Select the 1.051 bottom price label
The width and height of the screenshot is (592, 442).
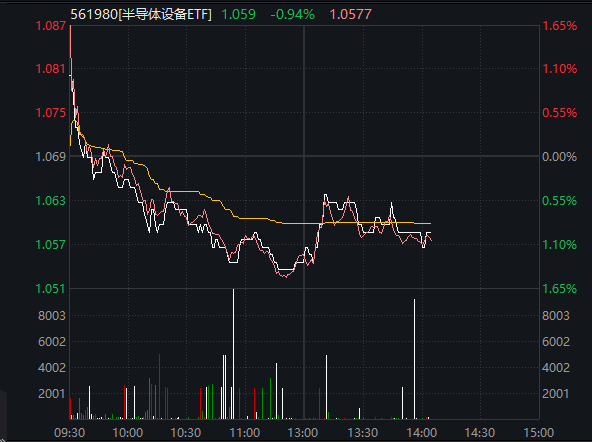[51, 289]
